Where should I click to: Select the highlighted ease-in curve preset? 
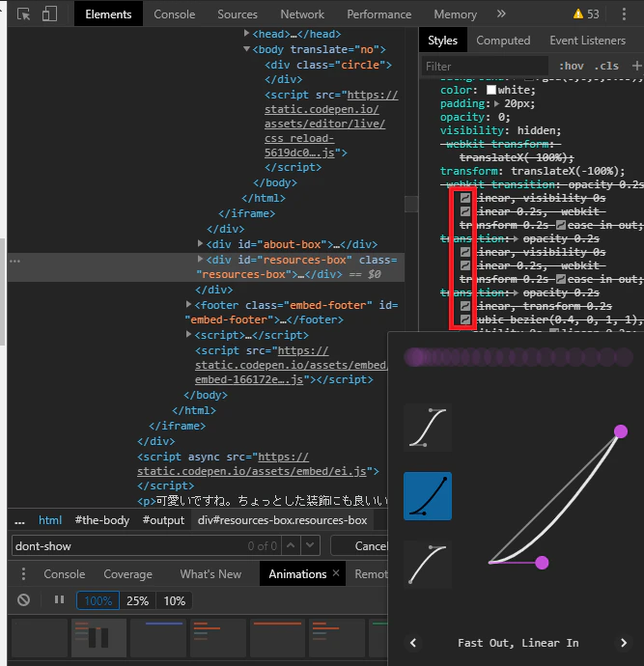428,496
